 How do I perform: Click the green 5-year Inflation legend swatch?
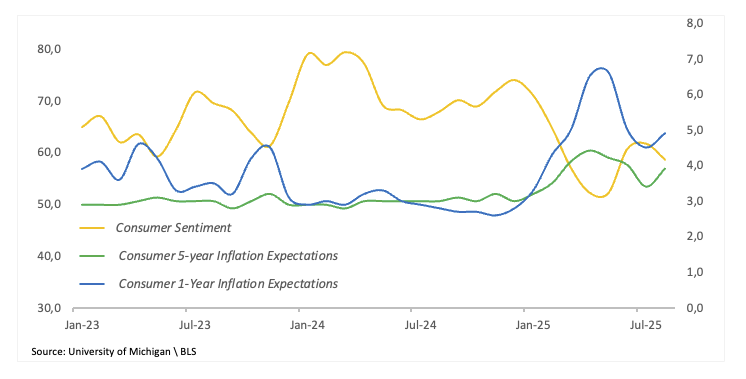92,256
